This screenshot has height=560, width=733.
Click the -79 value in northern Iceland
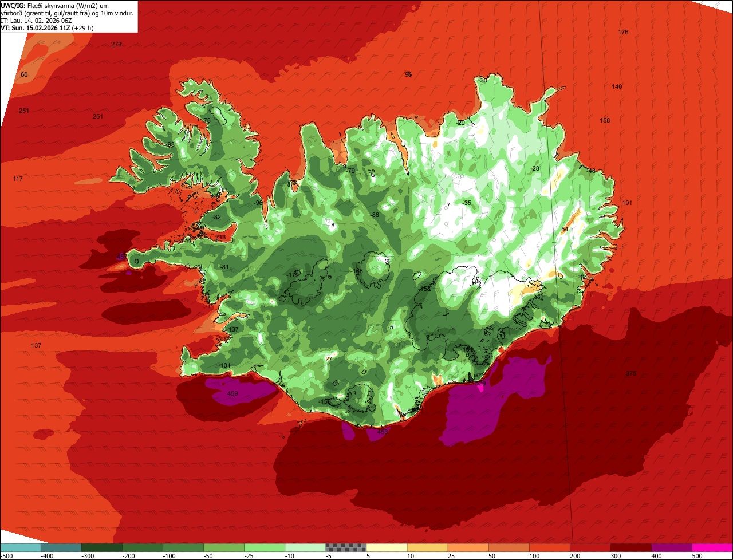pos(351,171)
